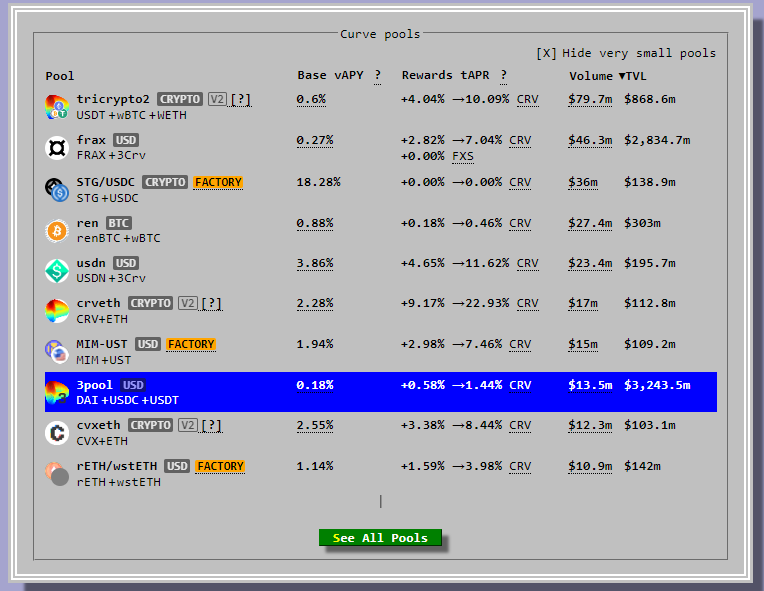764x591 pixels.
Task: Click the 18.28% base vAPY value
Action: [x=318, y=182]
